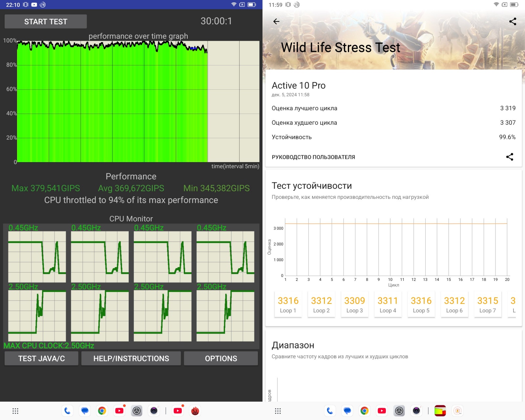Launch Chrome from the left dock

pos(102,411)
